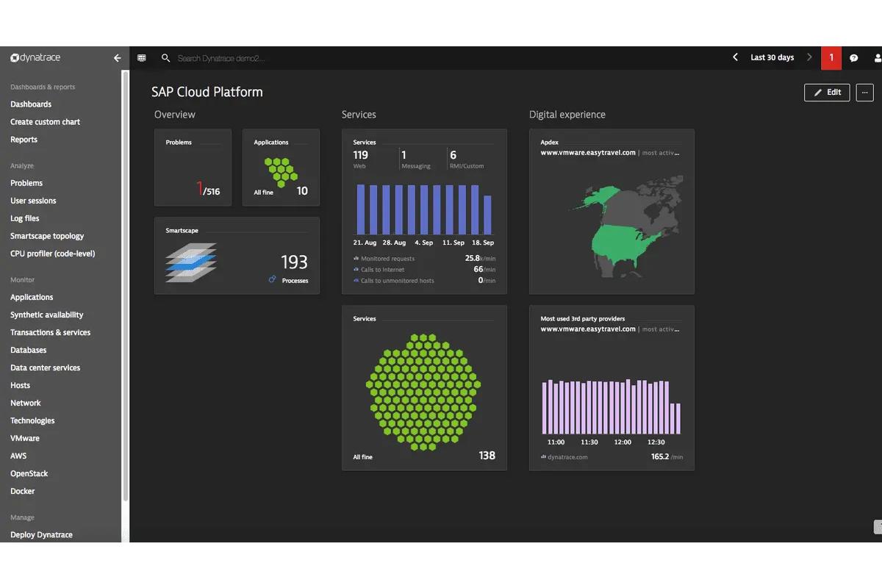The image size is (882, 588).
Task: Open OpenStack in sidebar
Action: click(x=29, y=473)
